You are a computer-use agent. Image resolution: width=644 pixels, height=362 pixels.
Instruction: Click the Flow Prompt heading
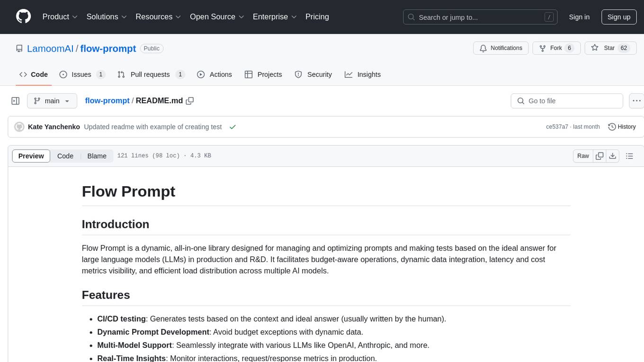tap(128, 191)
